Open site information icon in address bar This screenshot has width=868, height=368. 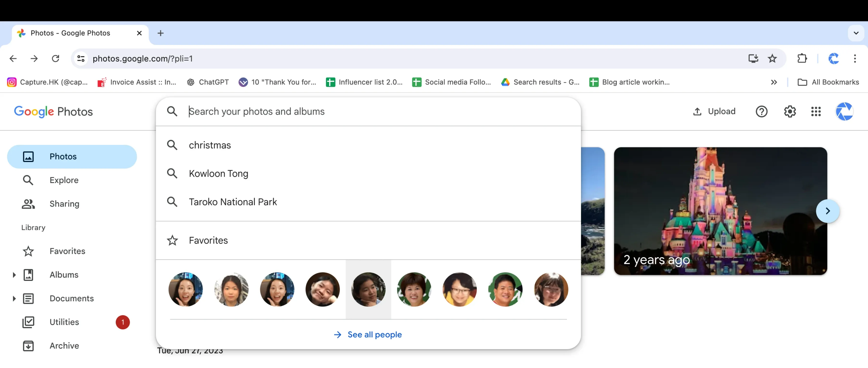click(81, 59)
